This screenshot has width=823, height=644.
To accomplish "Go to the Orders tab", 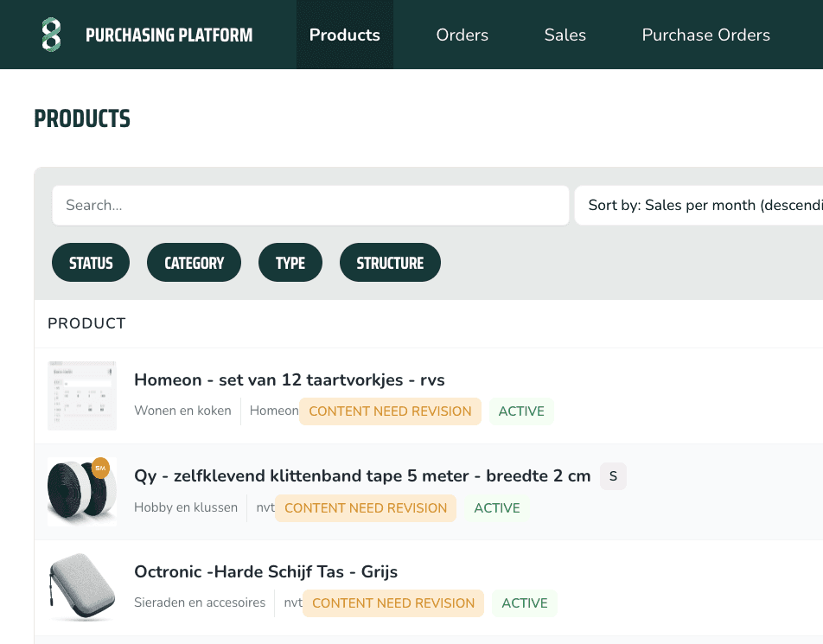I will [462, 35].
